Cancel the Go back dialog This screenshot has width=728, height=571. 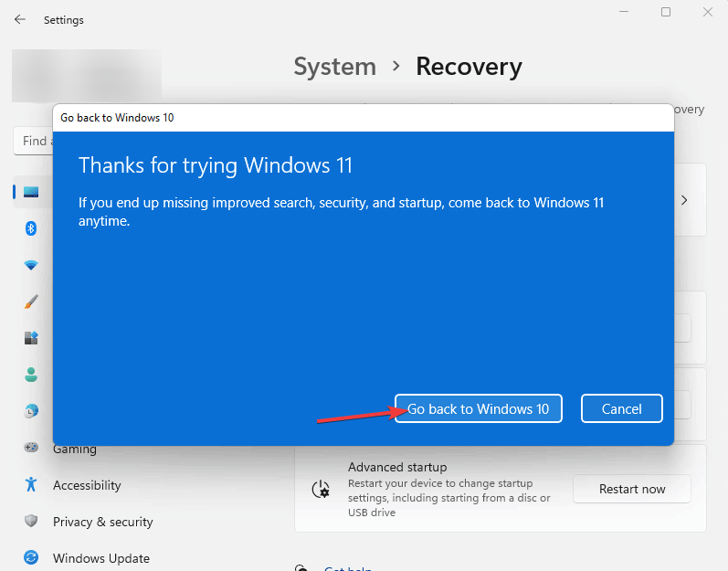622,408
